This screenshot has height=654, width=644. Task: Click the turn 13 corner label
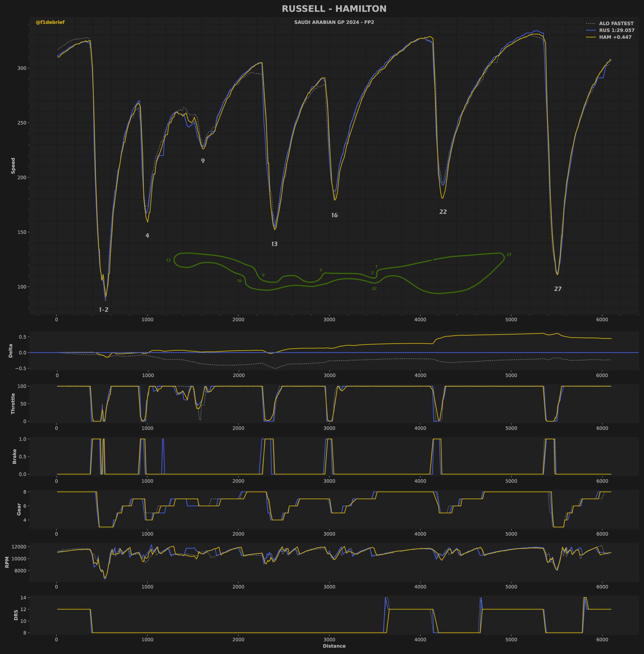tap(274, 244)
